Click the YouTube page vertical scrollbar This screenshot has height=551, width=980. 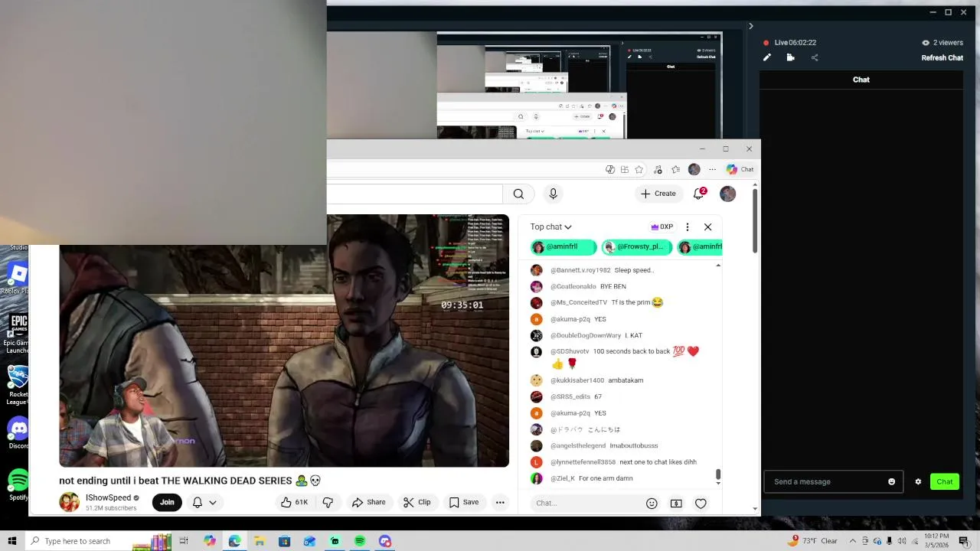click(755, 222)
